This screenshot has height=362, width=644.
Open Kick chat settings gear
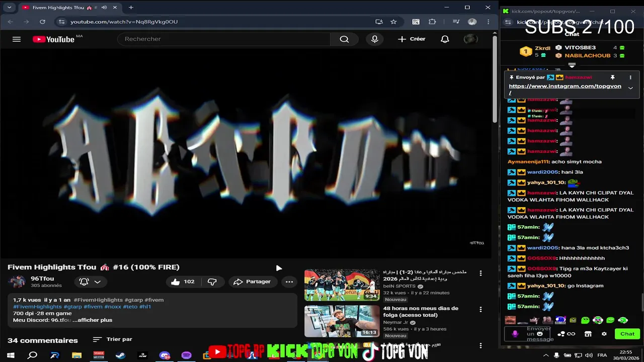tap(604, 334)
